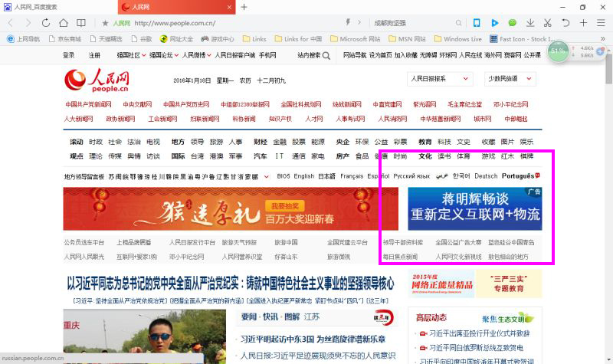The width and height of the screenshot is (613, 364).
Task: Open the 2015年度网络正能量精品 banner
Action: 441,284
